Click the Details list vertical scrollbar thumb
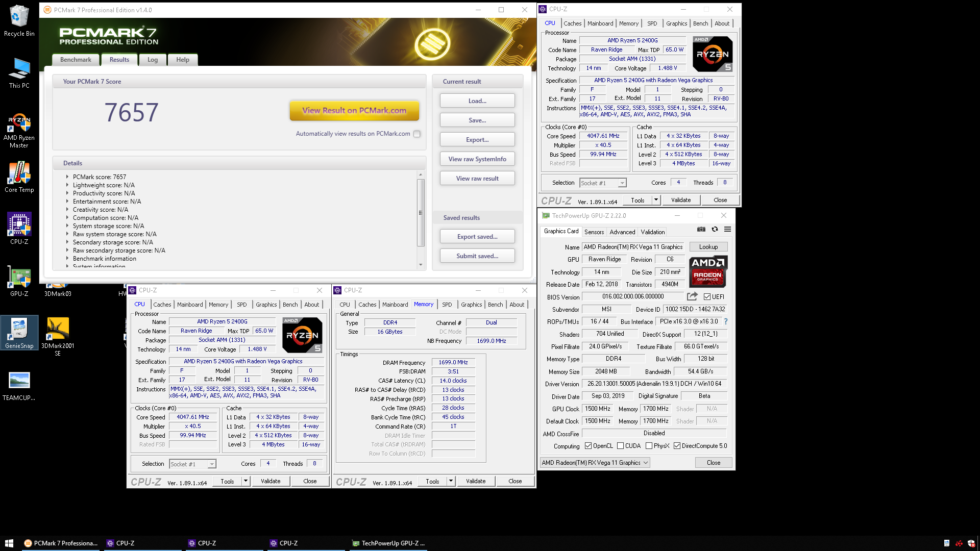Screen dimensions: 980x551 coord(421,212)
